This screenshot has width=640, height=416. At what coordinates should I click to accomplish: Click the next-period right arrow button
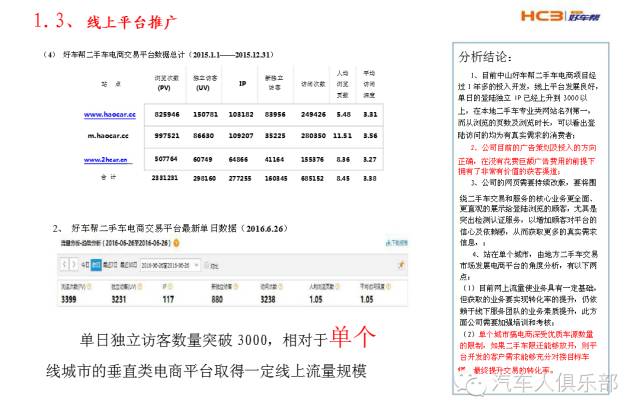(73, 265)
